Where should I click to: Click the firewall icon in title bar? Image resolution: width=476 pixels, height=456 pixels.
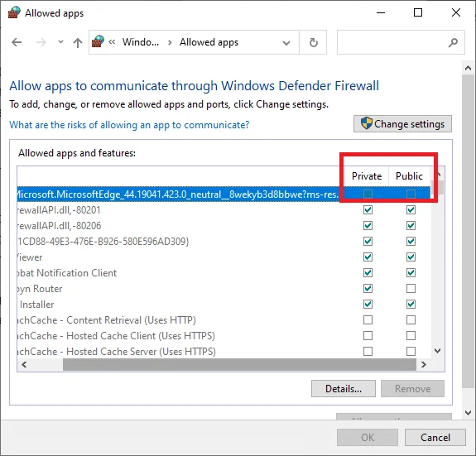[14, 12]
